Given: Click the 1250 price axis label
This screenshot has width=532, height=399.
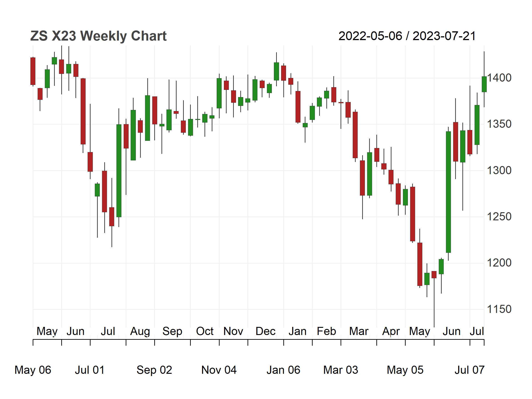Looking at the screenshot, I should [x=499, y=217].
